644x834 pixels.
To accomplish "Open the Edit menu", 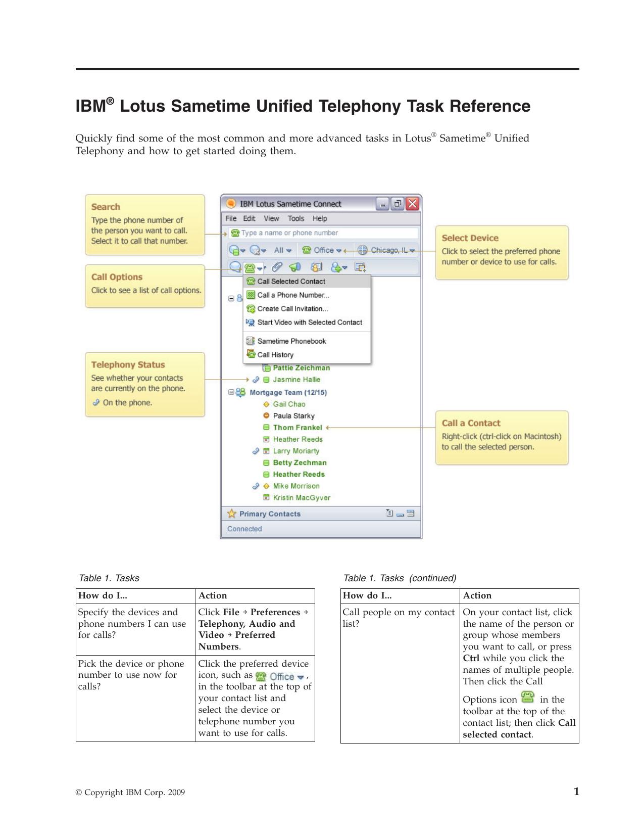I will pos(250,218).
